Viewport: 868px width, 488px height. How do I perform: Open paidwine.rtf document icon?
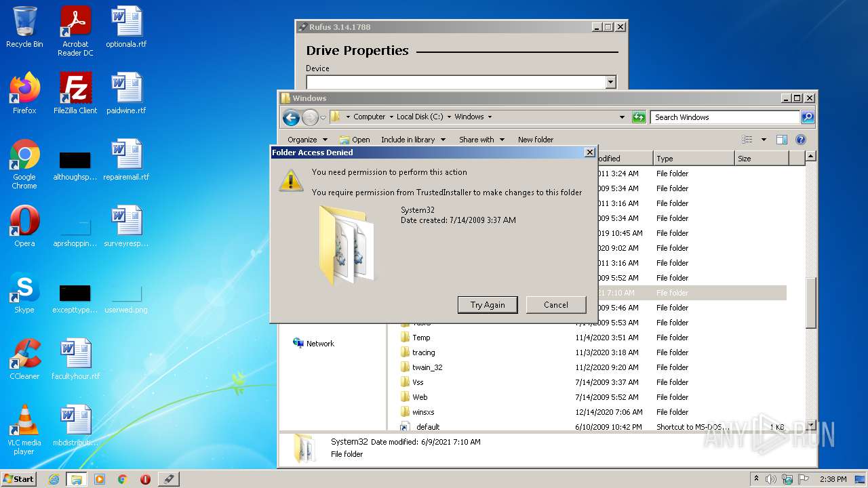click(x=126, y=94)
